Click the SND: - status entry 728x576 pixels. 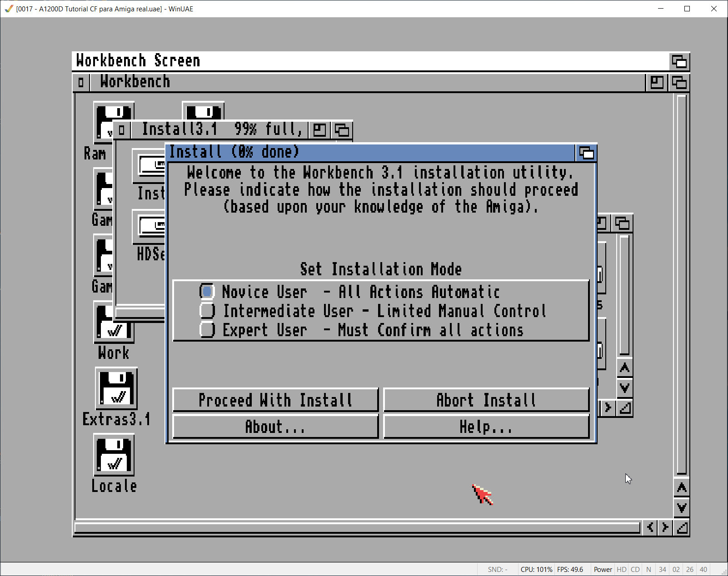[x=498, y=570]
